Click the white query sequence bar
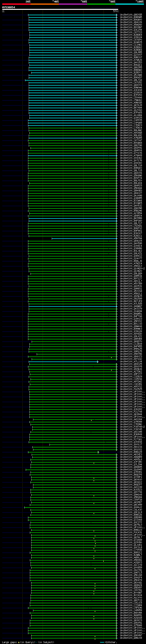The height and width of the screenshot is (644, 146). (x=60, y=9)
